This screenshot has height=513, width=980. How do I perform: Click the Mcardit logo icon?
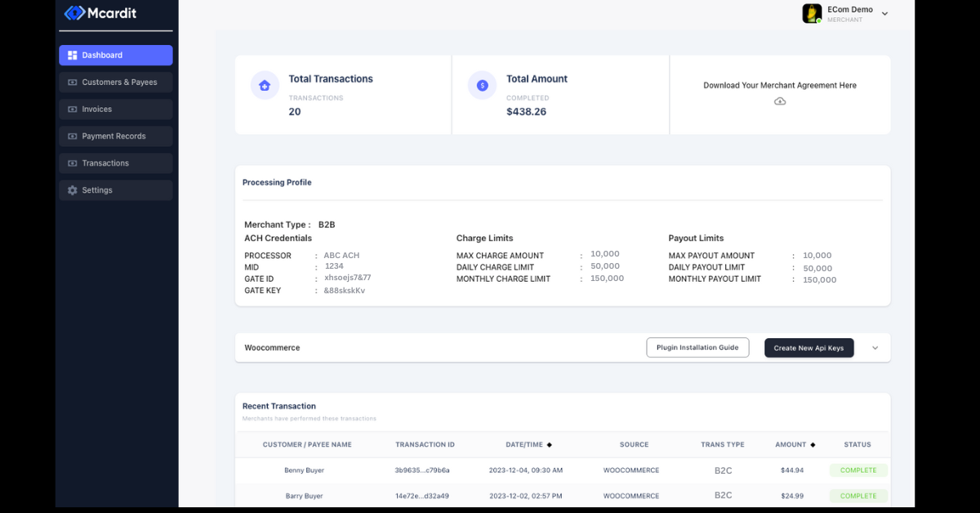[74, 13]
